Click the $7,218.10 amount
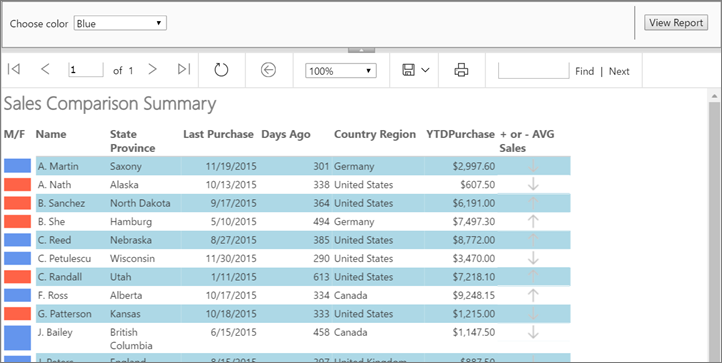The width and height of the screenshot is (722, 363). click(x=474, y=277)
